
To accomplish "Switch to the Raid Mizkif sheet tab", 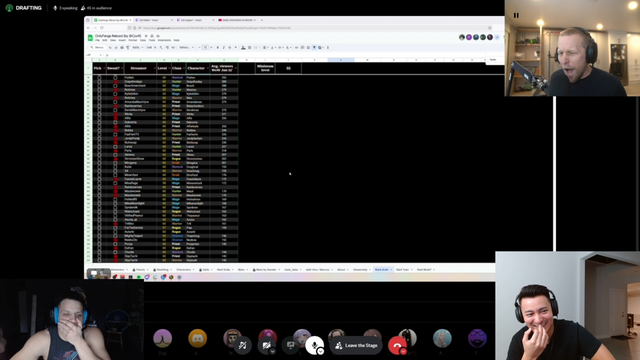I will (425, 270).
